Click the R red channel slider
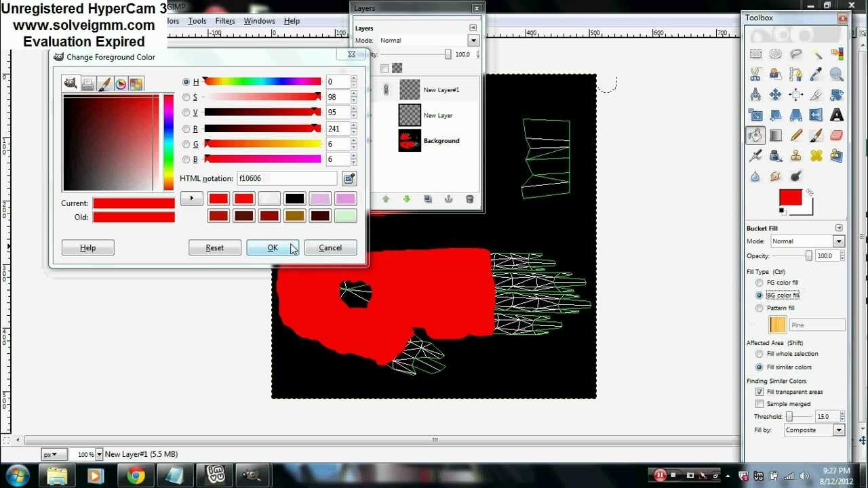Viewport: 868px width, 488px height. pos(262,129)
